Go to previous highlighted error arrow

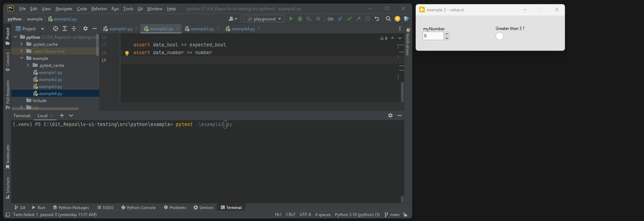pos(393,38)
